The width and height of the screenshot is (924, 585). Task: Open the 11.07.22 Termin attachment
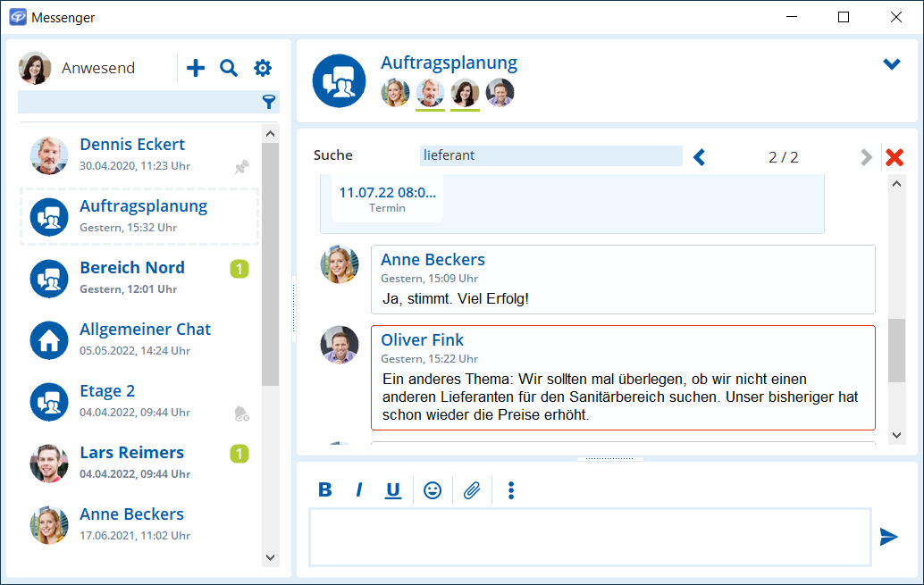click(x=387, y=198)
